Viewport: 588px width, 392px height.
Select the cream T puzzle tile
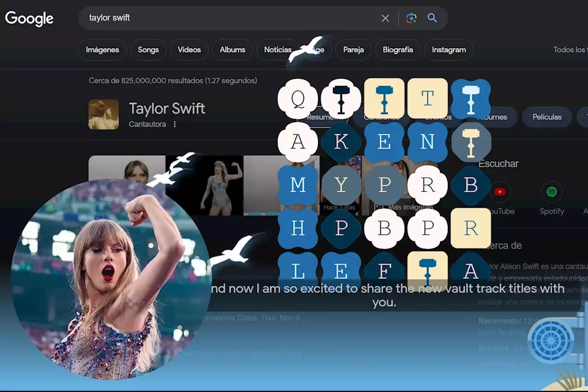[427, 98]
